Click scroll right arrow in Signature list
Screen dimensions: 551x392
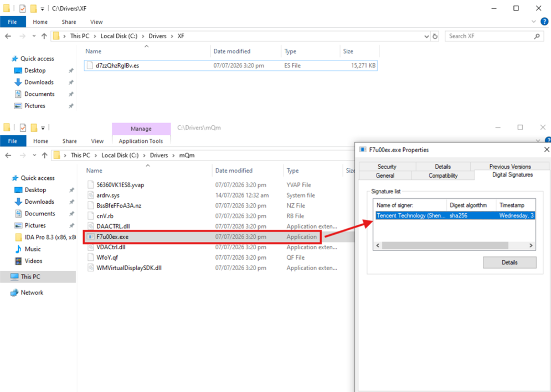531,245
